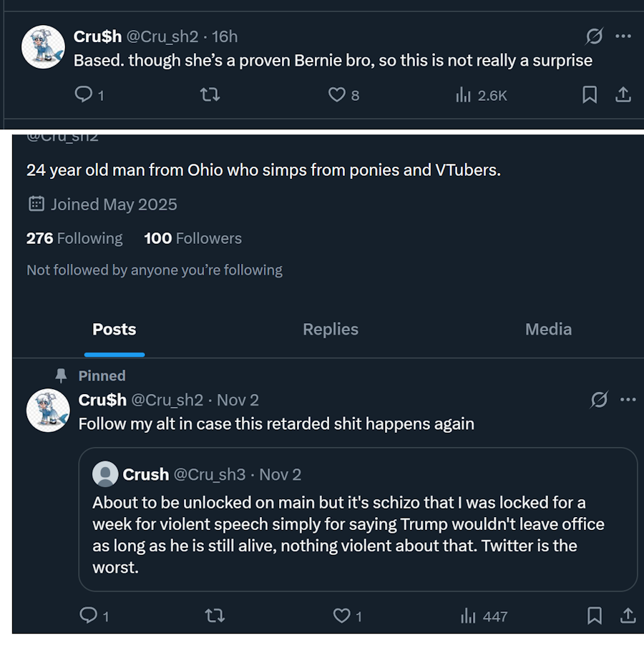Open the 276 Following list
Image resolution: width=644 pixels, height=648 pixels.
click(74, 238)
